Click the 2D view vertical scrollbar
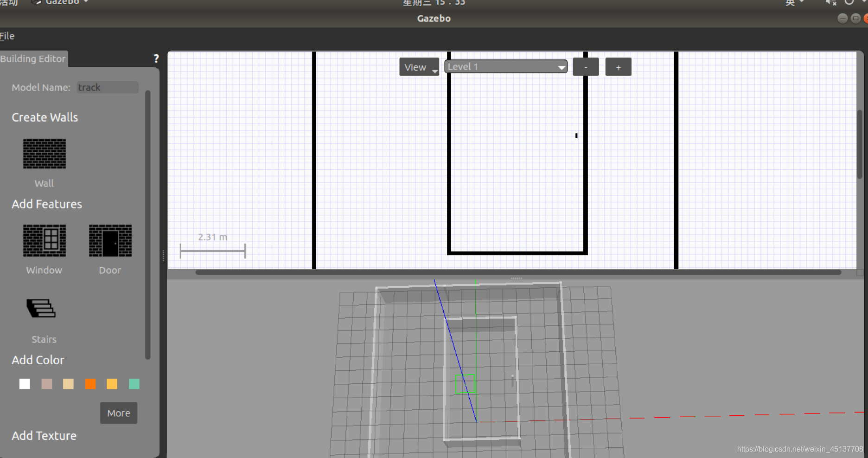 tap(859, 144)
